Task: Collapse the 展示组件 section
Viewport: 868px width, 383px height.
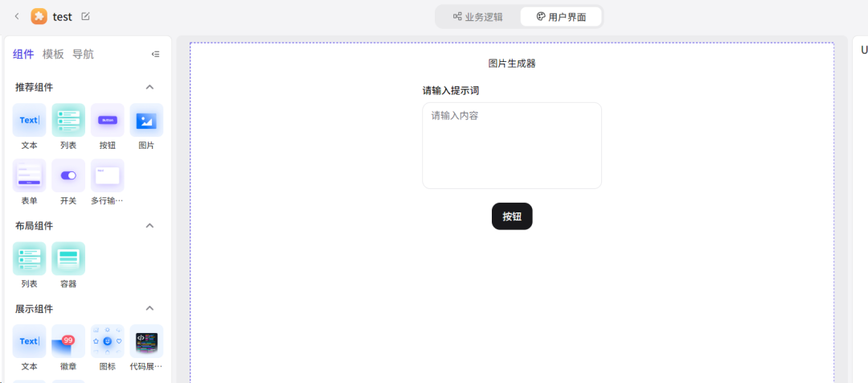Action: 149,308
